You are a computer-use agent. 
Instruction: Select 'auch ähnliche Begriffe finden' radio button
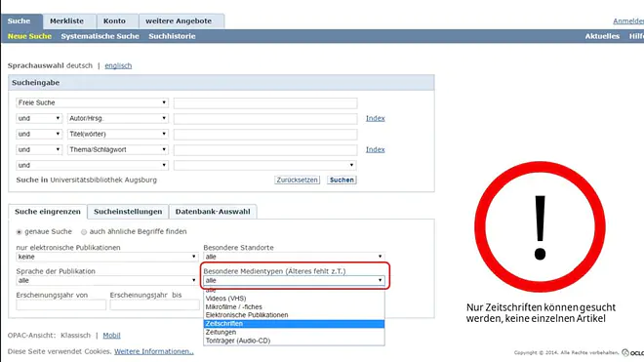point(84,232)
